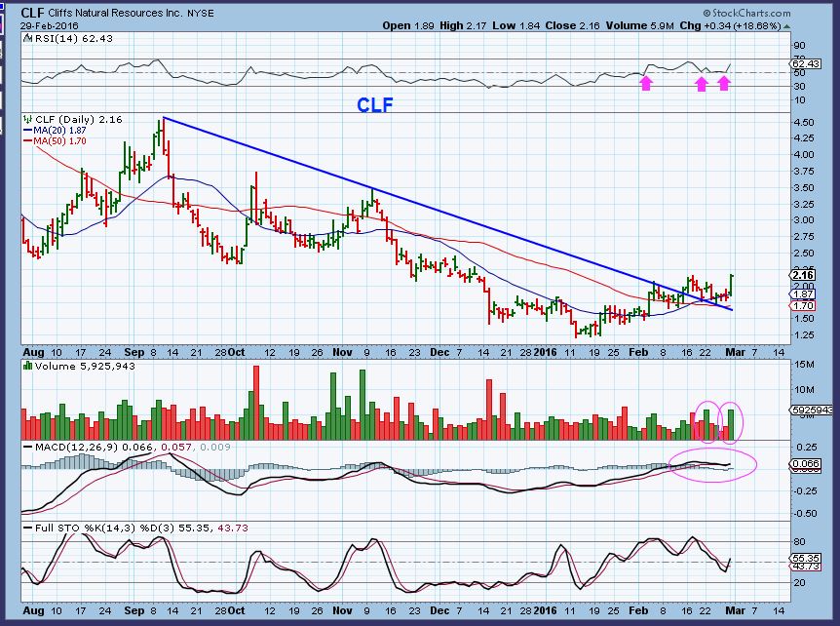The width and height of the screenshot is (840, 626).
Task: Click the 30 level label on RSI axis
Action: tap(799, 86)
